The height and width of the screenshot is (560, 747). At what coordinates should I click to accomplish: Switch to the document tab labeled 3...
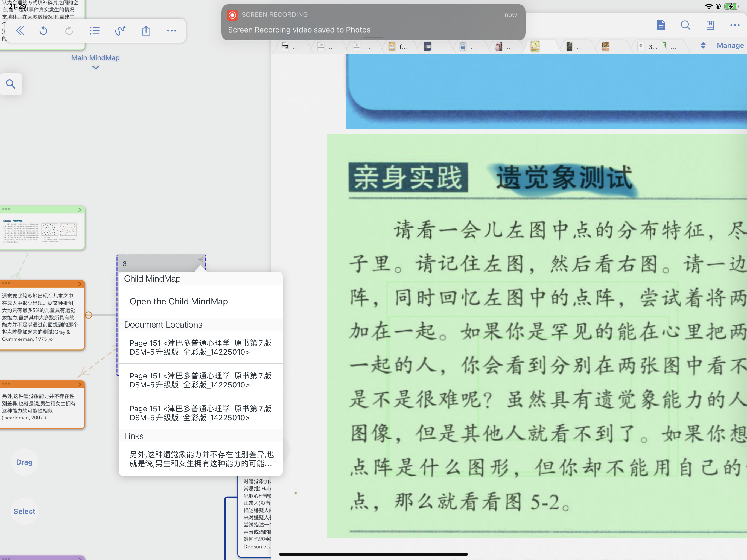[x=648, y=46]
